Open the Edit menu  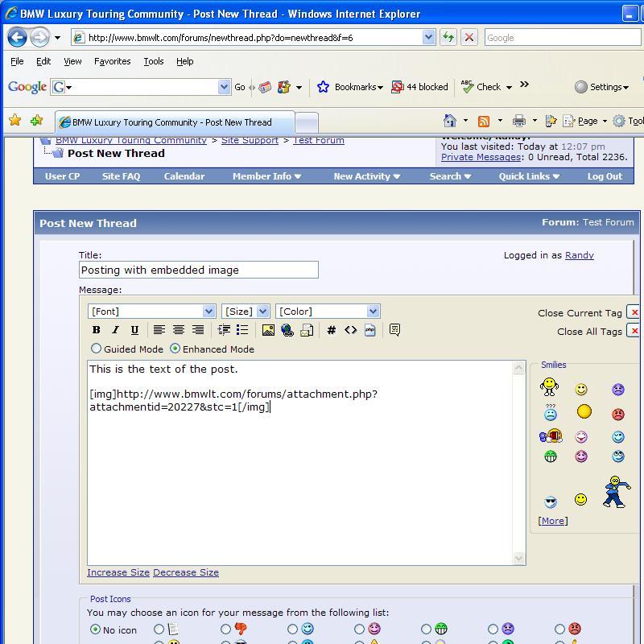43,61
